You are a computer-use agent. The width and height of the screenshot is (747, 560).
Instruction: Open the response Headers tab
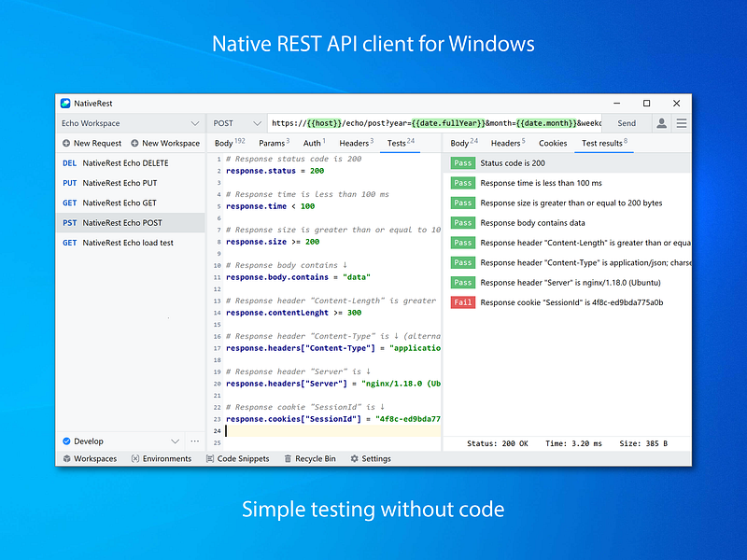point(508,143)
